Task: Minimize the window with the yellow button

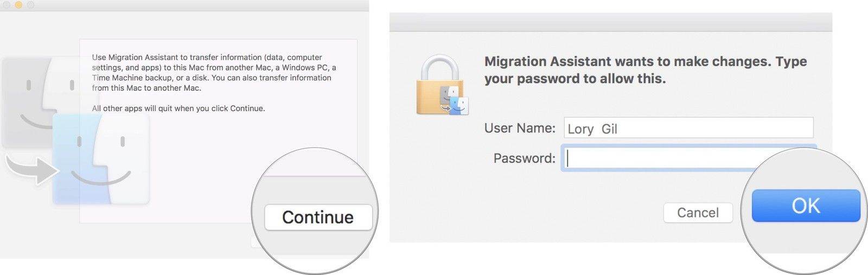Action: click(x=18, y=5)
